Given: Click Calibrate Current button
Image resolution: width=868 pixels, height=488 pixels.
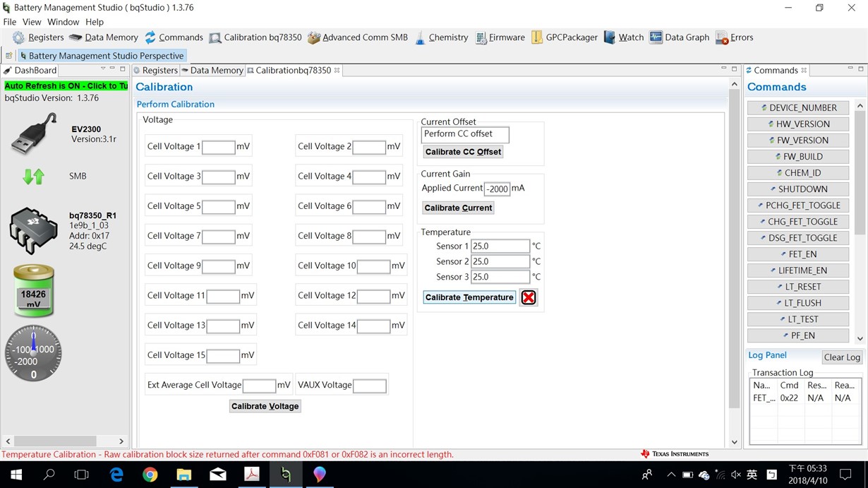Looking at the screenshot, I should (458, 208).
